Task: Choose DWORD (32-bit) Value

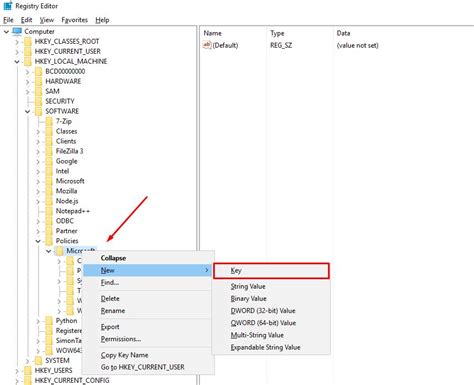Action: pyautogui.click(x=263, y=311)
